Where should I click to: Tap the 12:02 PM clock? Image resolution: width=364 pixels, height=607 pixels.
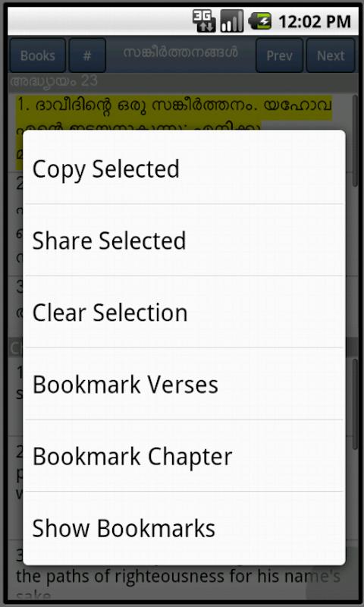pyautogui.click(x=315, y=21)
